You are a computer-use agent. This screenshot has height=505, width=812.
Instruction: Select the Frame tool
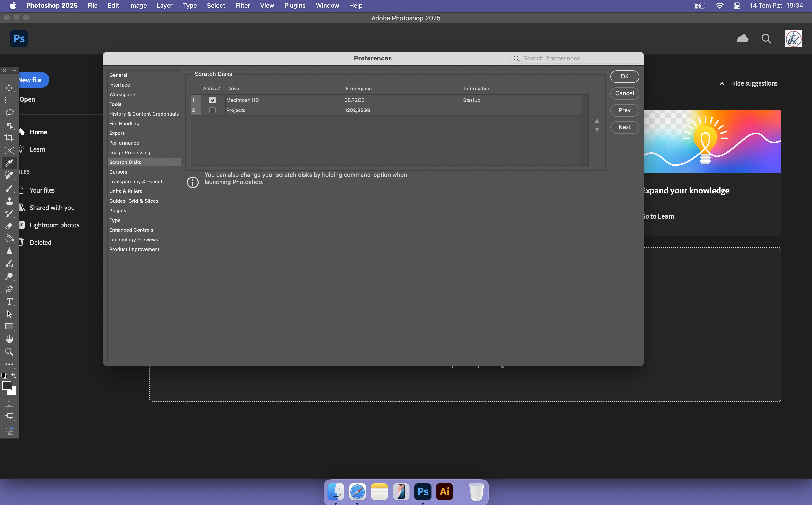9,150
